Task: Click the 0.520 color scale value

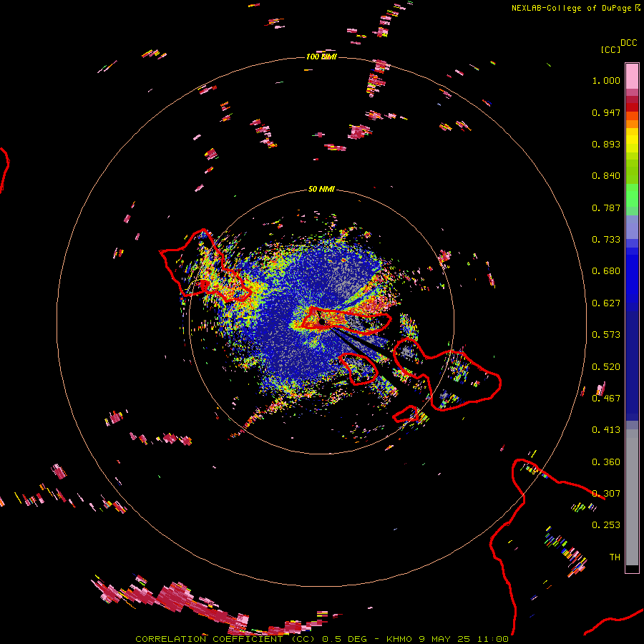Action: 606,367
